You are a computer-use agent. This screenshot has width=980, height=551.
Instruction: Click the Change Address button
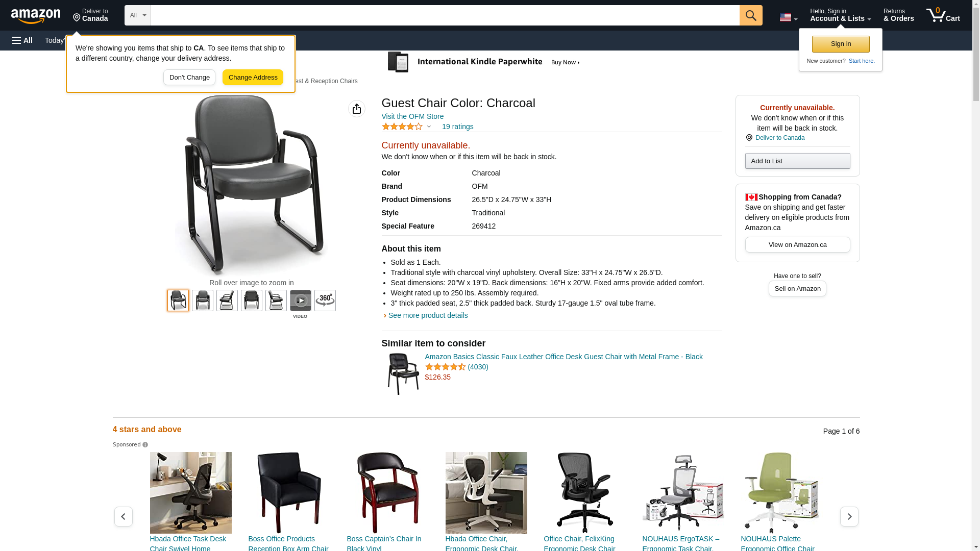pyautogui.click(x=253, y=78)
